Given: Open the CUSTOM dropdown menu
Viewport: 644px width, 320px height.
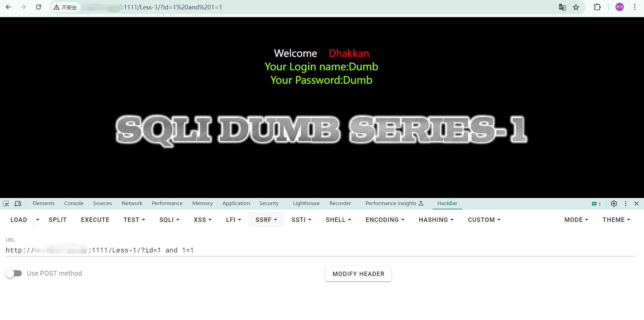Looking at the screenshot, I should (484, 220).
